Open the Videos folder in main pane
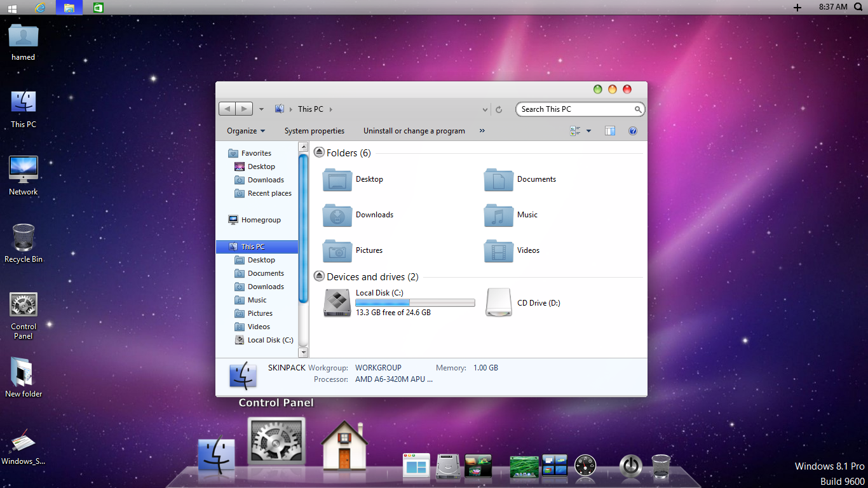Screen dimensions: 868x488 (512, 250)
